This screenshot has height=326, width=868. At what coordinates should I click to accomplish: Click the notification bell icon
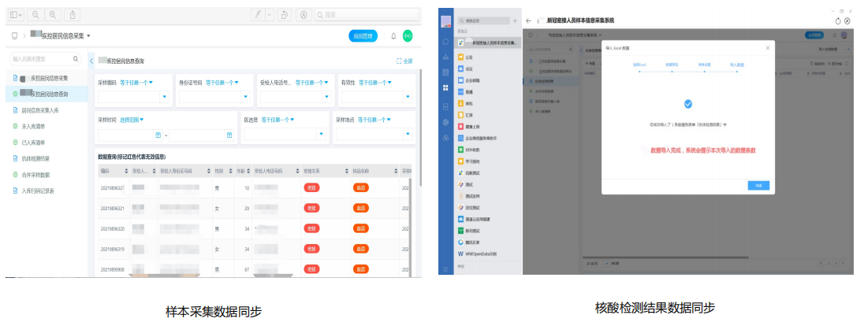(x=393, y=36)
